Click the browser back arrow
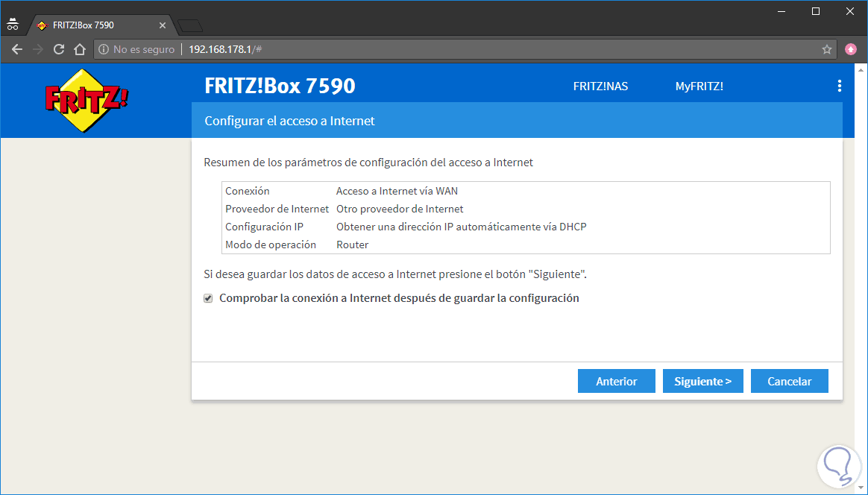 pos(17,49)
